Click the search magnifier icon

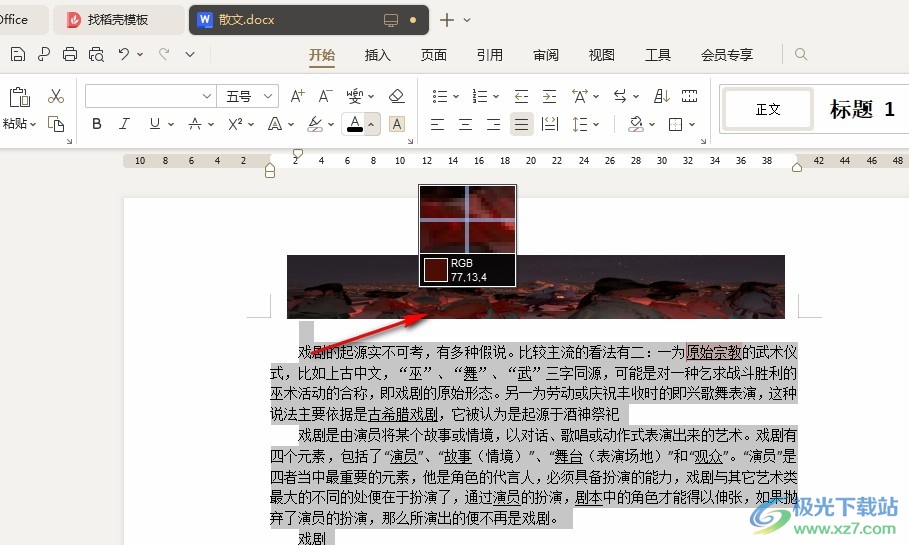point(800,55)
